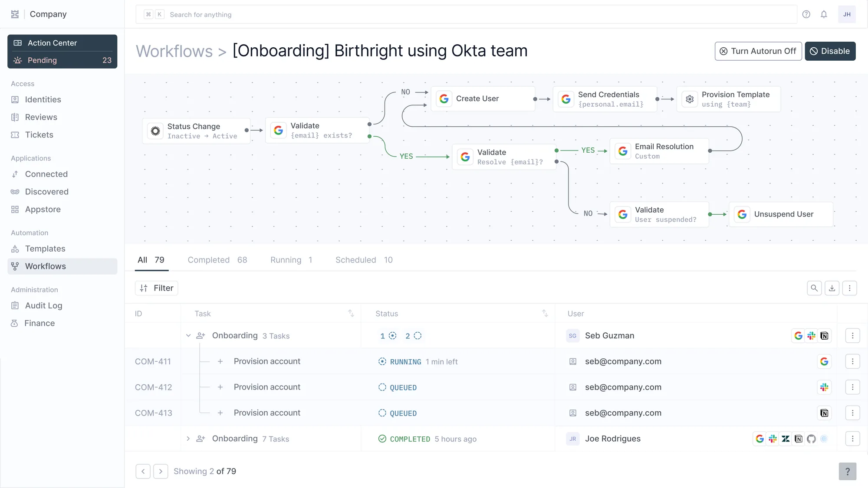Open Audit Log page
Viewport: 868px width, 488px height.
click(x=62, y=306)
